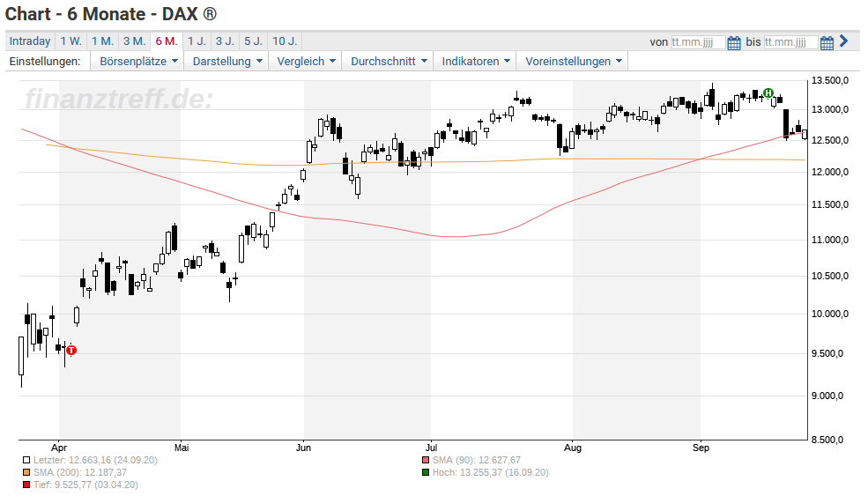Click the white Letzter legend swatch
The height and width of the screenshot is (496, 868).
point(26,460)
